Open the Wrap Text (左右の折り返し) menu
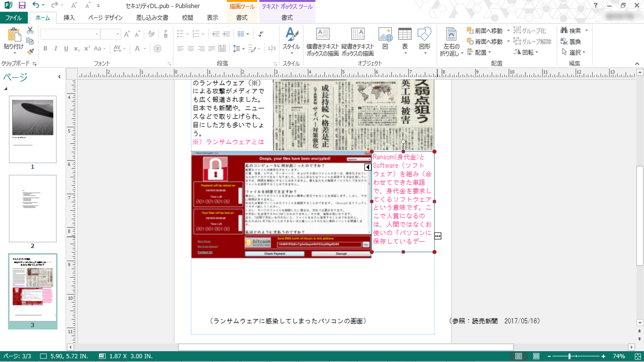The width and height of the screenshot is (644, 362). click(451, 42)
